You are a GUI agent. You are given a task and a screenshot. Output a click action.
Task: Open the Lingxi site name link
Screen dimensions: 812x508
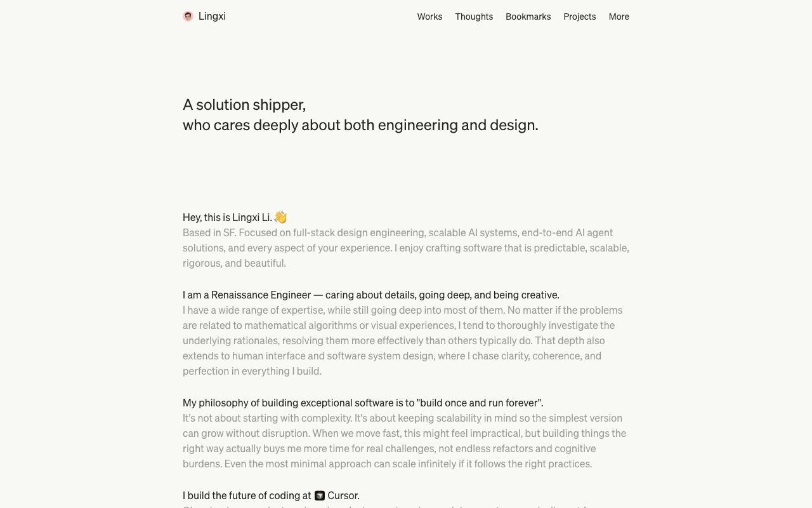[x=212, y=17]
